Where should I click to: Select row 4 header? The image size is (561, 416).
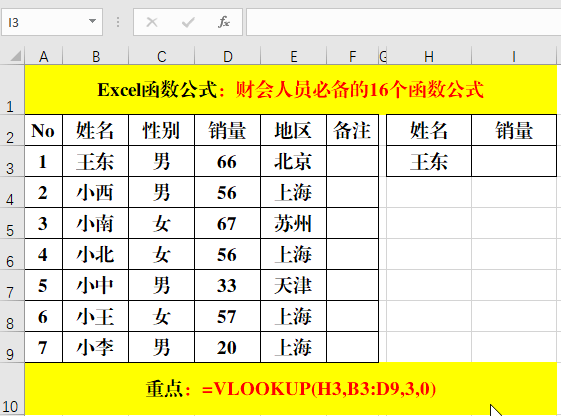pos(12,192)
